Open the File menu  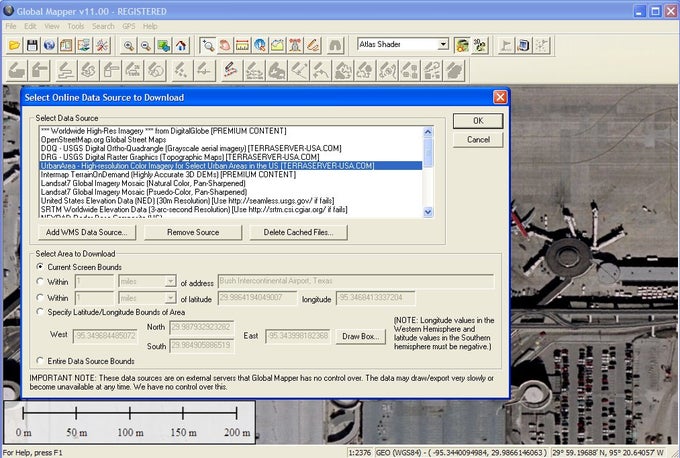click(x=11, y=25)
